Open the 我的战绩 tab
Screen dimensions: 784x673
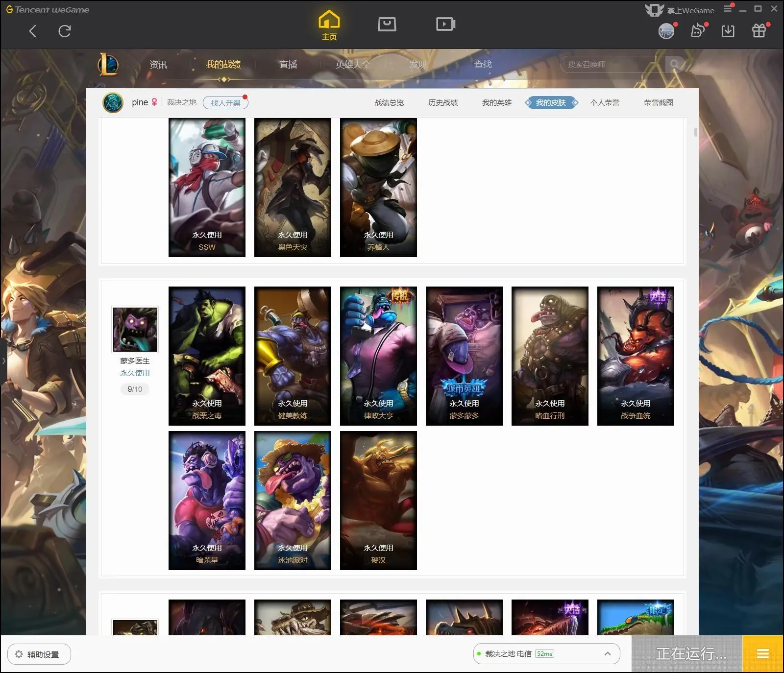tap(223, 65)
